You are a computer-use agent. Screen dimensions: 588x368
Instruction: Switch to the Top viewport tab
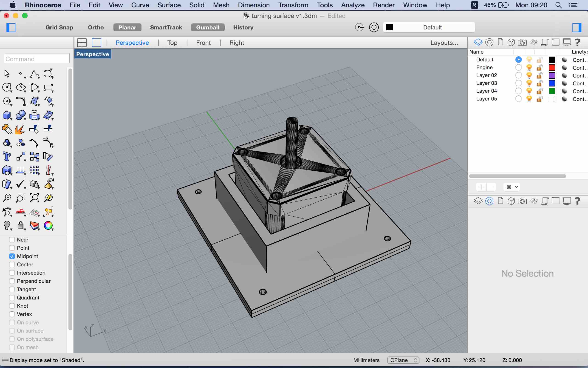(172, 43)
